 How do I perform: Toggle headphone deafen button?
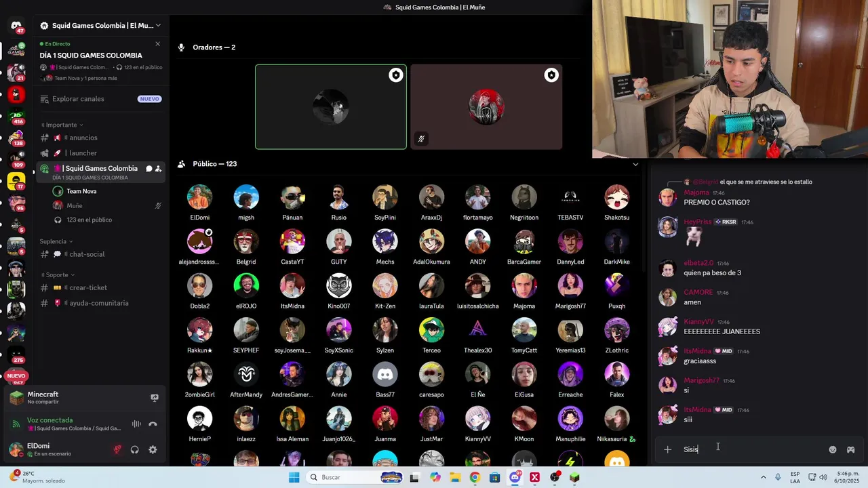135,449
